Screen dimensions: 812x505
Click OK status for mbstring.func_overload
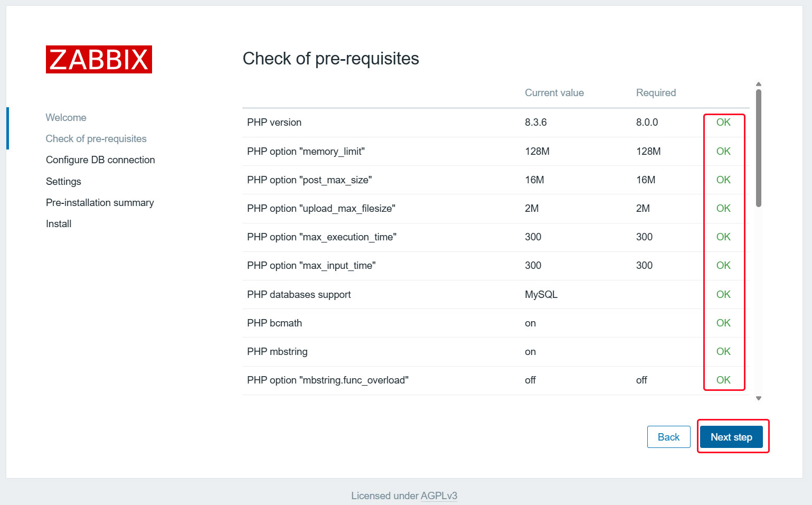(723, 380)
